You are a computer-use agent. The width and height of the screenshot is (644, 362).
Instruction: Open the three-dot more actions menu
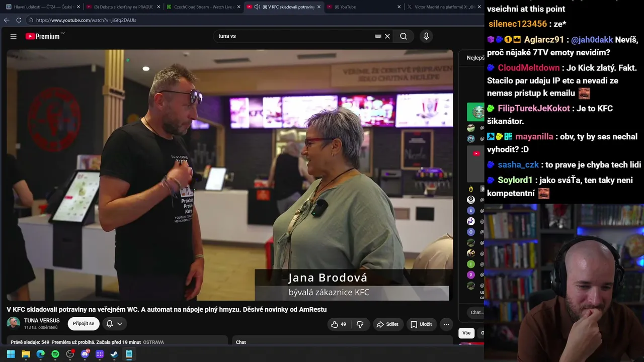point(446,324)
